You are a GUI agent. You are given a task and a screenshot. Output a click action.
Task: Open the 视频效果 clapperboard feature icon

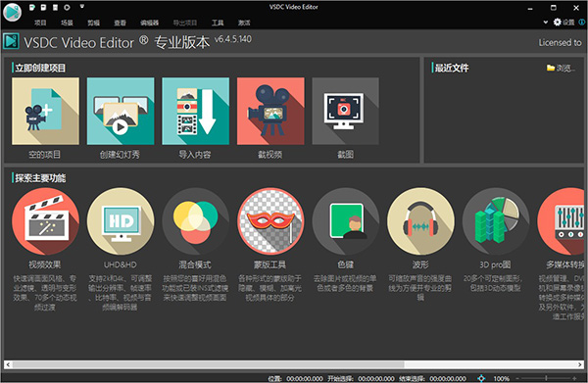pyautogui.click(x=45, y=221)
